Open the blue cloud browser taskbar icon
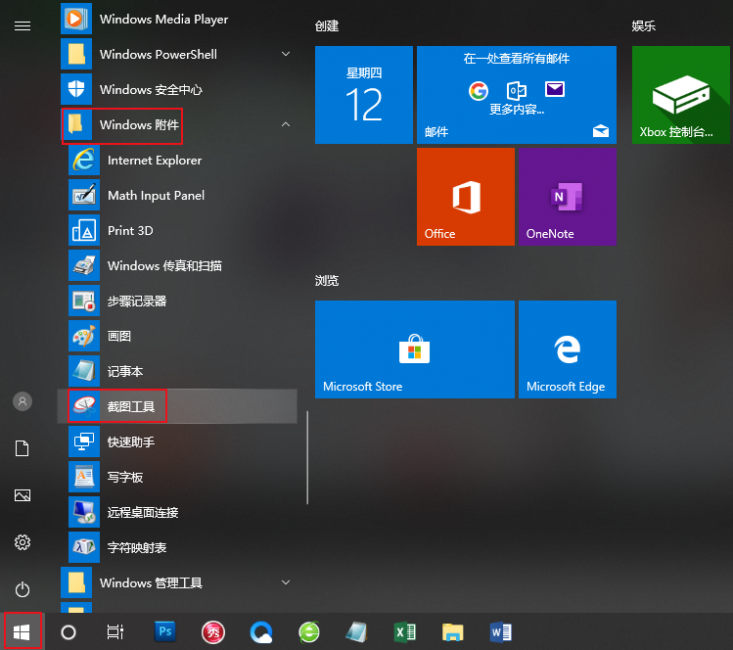 point(261,632)
